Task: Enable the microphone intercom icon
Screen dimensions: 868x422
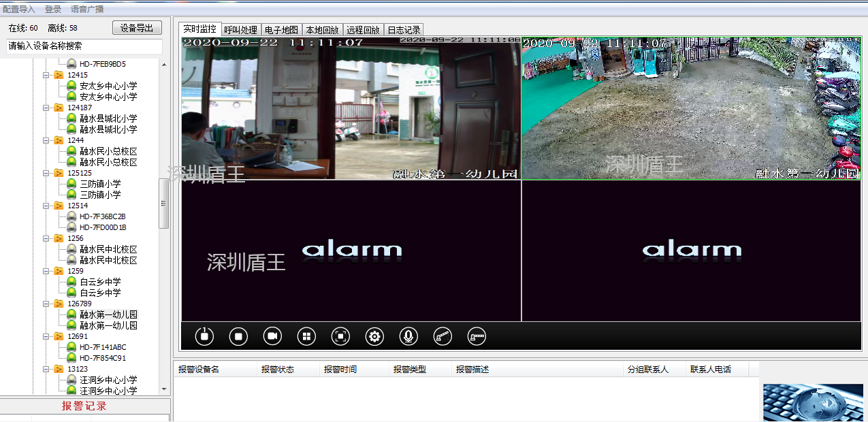Action: coord(408,336)
